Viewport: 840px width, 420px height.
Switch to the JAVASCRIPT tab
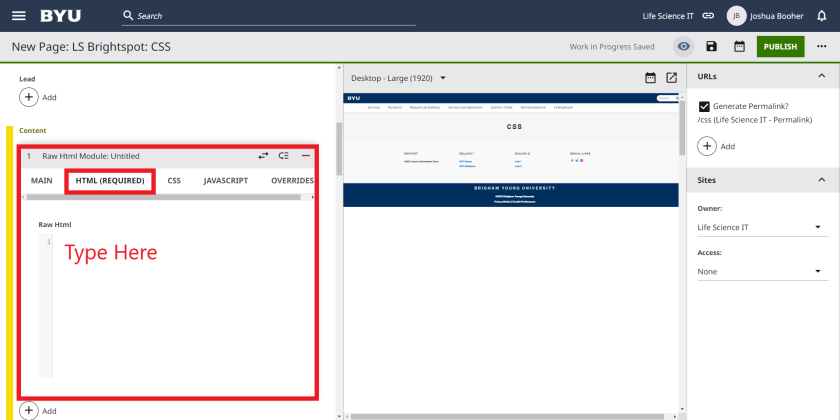pos(225,181)
